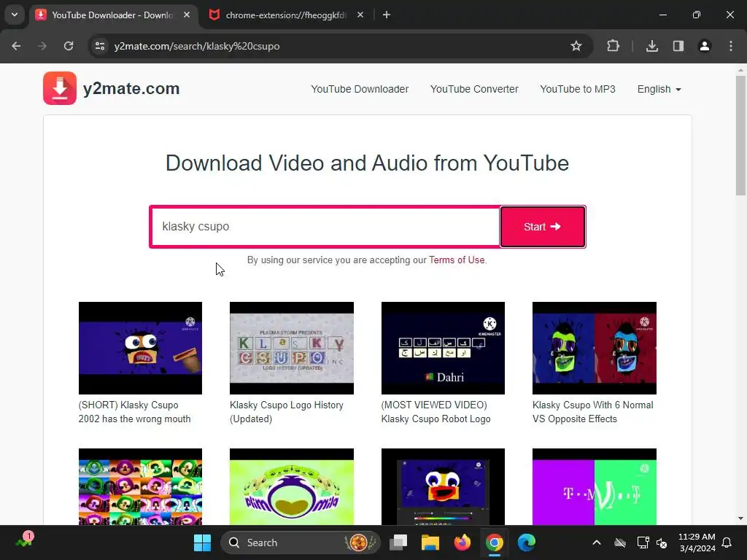Launch Microsoft Edge from the taskbar

click(x=527, y=542)
